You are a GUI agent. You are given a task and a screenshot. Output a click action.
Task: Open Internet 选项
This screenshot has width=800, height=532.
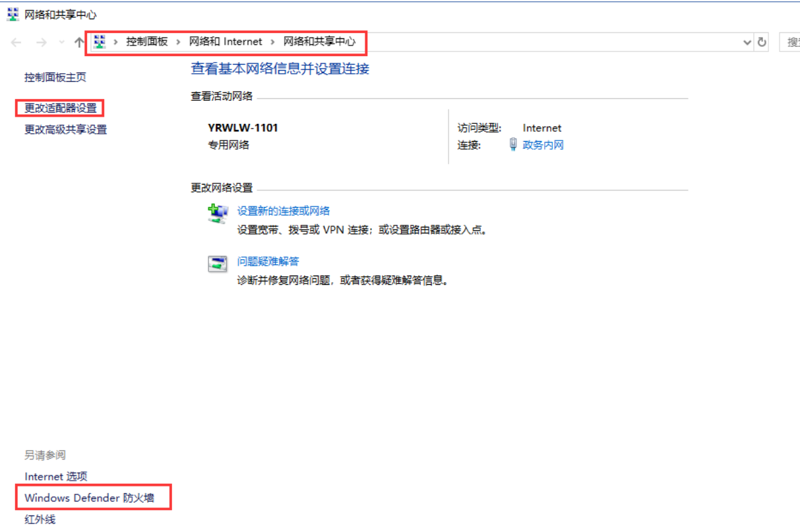[56, 476]
